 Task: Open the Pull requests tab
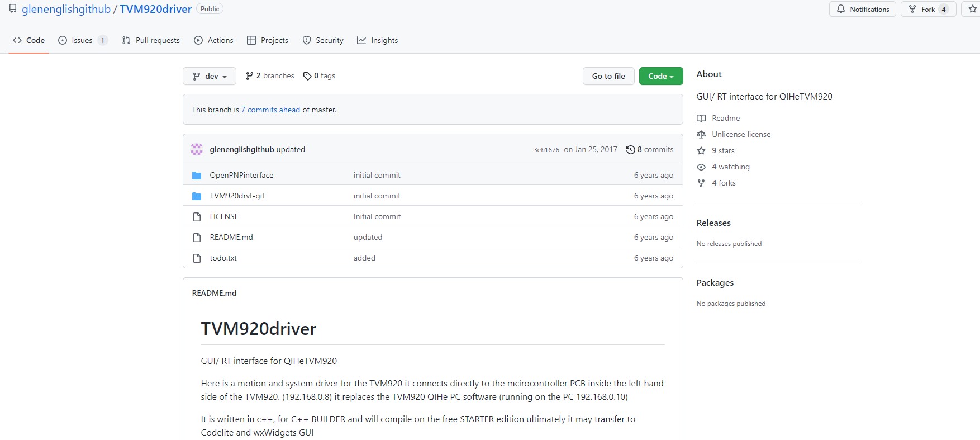click(151, 40)
